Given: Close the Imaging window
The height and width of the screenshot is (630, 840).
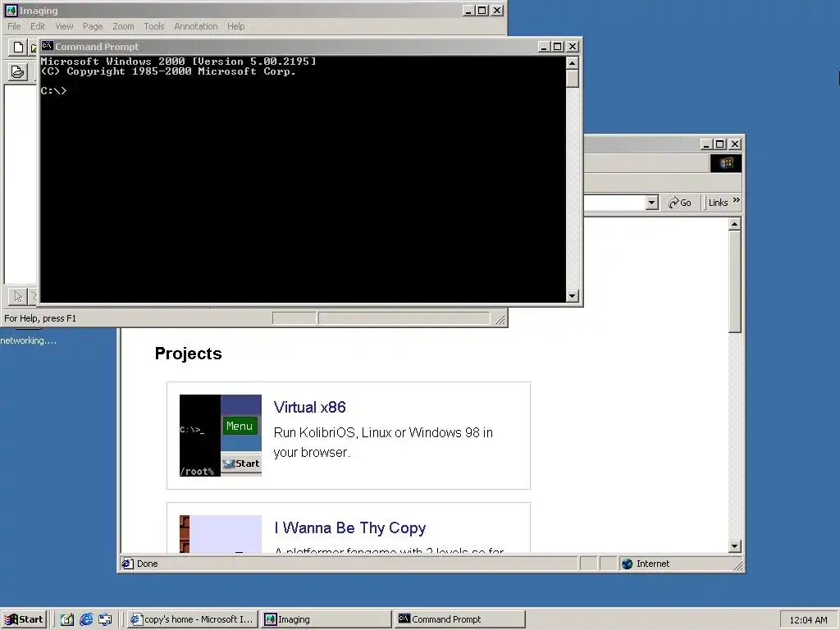Looking at the screenshot, I should [x=497, y=10].
